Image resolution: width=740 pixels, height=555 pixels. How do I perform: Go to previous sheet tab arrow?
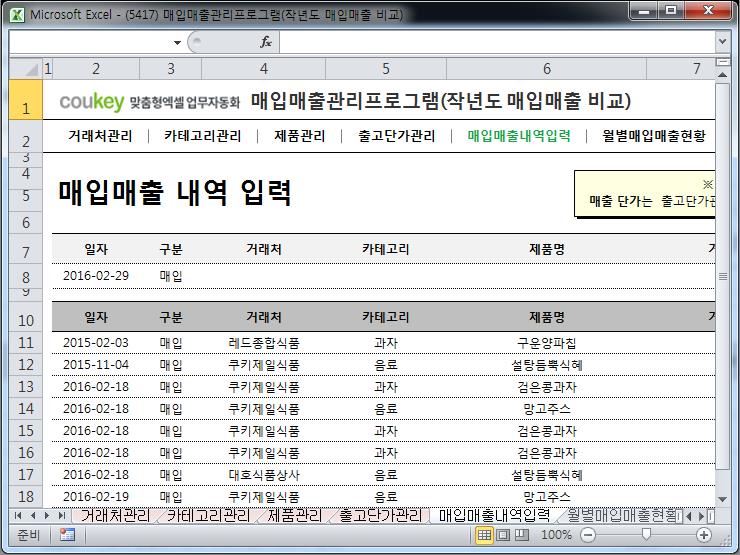[x=33, y=515]
